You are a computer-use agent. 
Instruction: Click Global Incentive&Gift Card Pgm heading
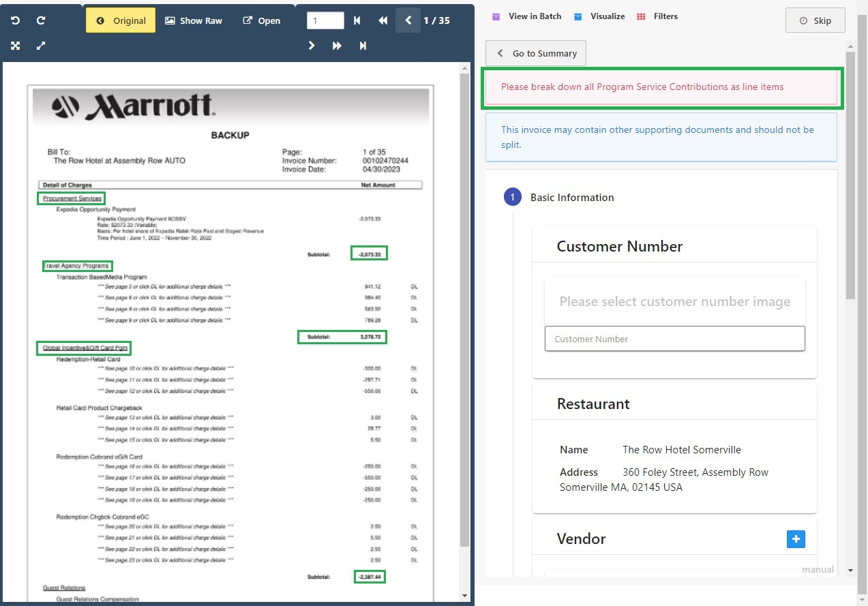pyautogui.click(x=85, y=348)
